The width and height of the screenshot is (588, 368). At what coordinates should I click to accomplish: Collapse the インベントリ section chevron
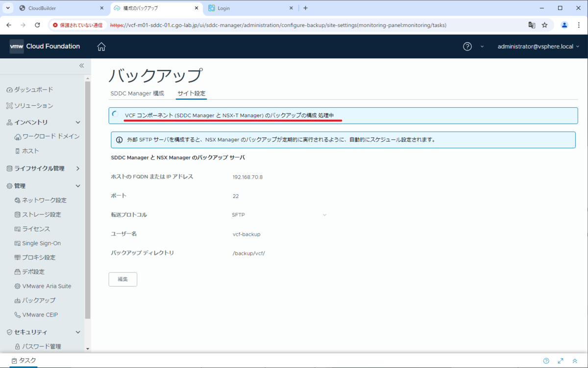pyautogui.click(x=78, y=122)
